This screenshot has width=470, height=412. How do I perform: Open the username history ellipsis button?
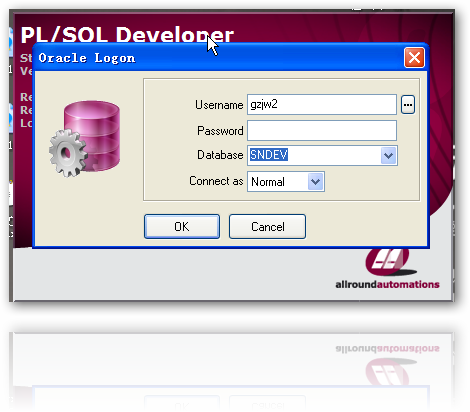tap(408, 105)
